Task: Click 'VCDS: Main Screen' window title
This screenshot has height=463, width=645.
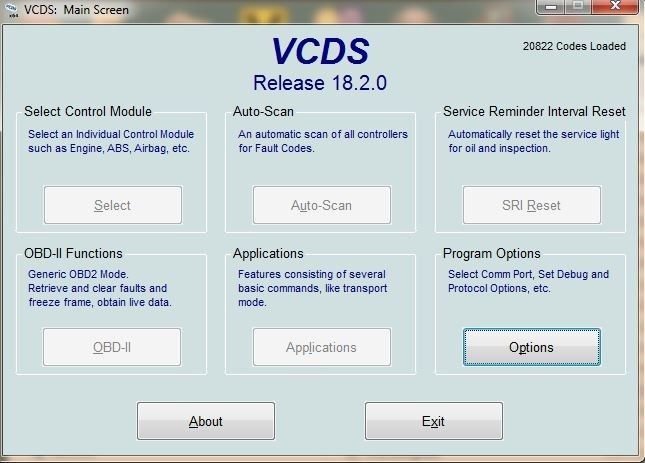Action: pyautogui.click(x=77, y=9)
